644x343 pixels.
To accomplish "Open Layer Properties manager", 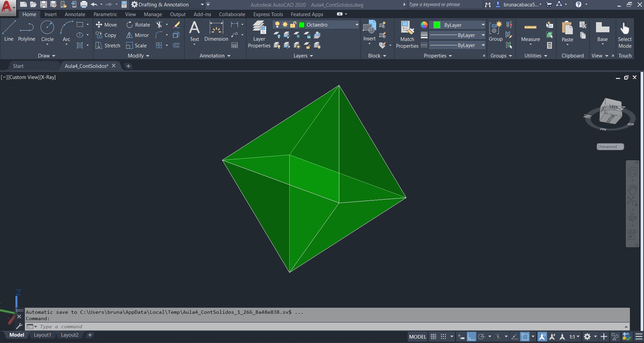I will tap(259, 34).
